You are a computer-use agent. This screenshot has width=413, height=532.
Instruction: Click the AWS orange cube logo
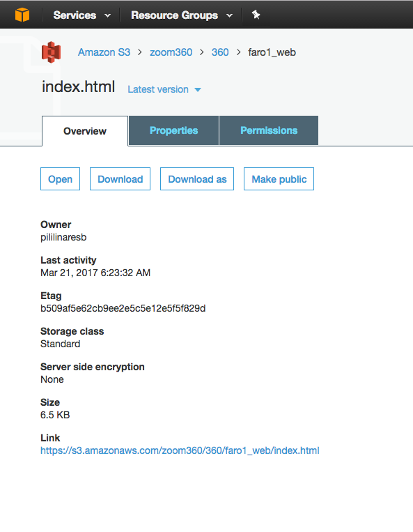(22, 15)
